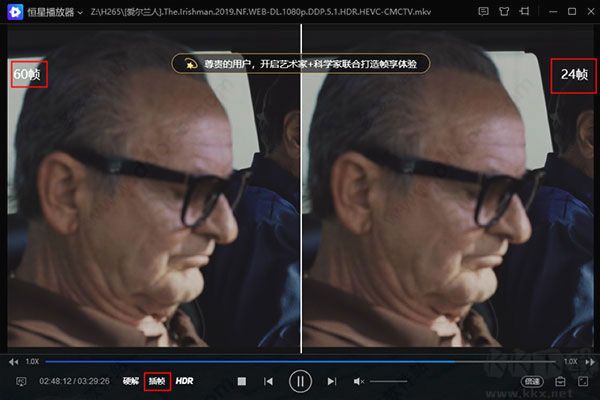Click the 02:48:12 / 03:29:26 time display
This screenshot has width=600, height=400.
(x=74, y=381)
